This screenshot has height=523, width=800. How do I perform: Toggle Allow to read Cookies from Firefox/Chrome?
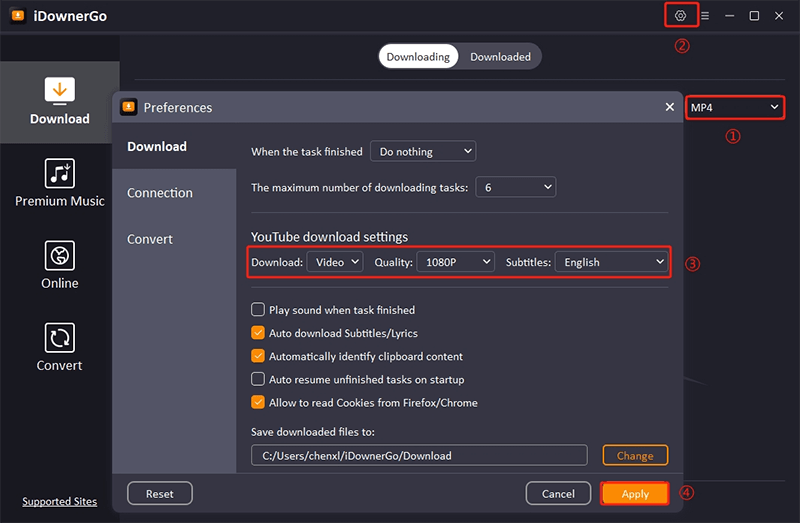coord(259,403)
